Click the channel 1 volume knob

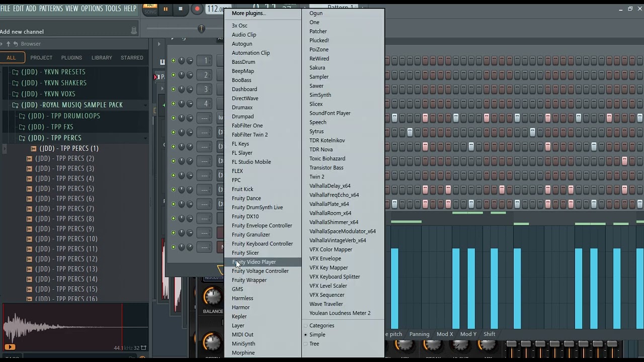click(190, 61)
